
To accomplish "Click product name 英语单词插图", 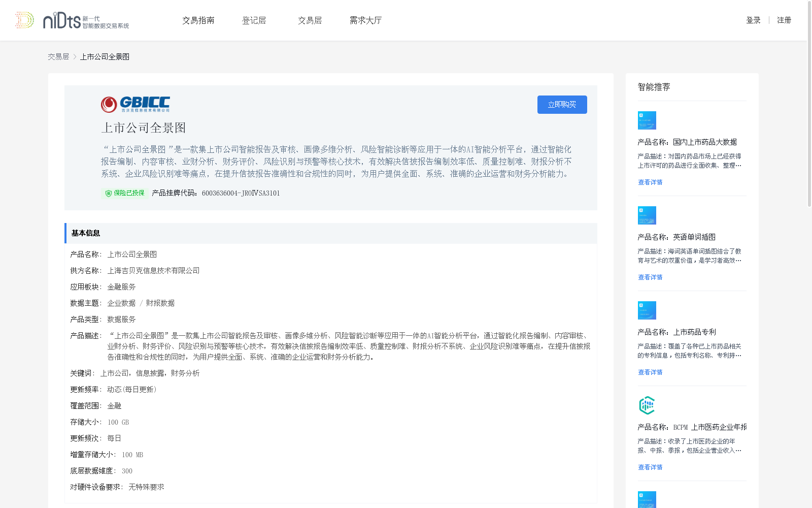I will [694, 237].
